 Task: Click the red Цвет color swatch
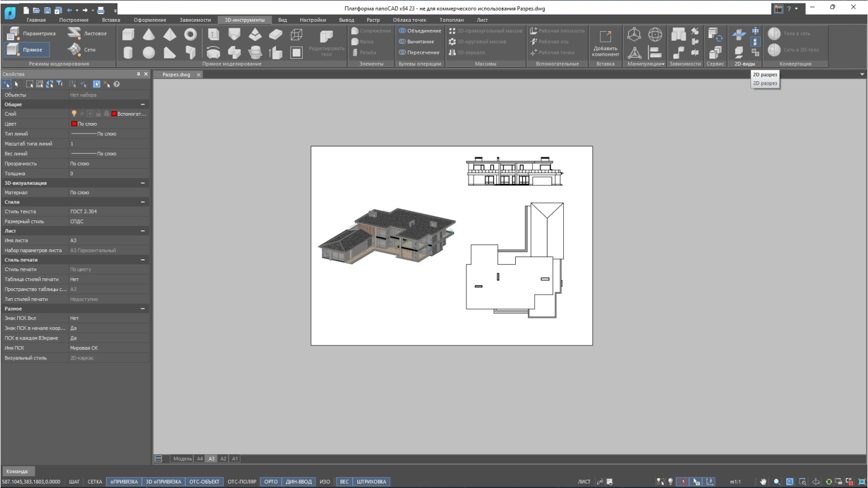(74, 124)
